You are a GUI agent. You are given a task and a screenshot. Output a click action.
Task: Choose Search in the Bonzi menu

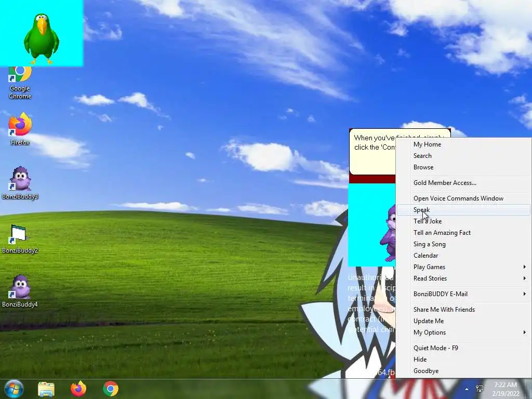(463, 156)
